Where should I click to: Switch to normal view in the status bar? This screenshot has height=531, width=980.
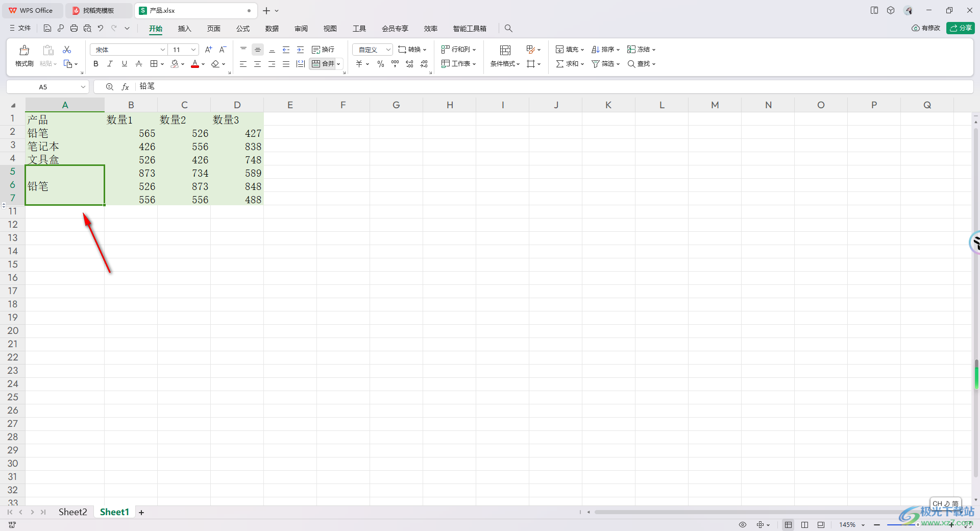coord(789,525)
